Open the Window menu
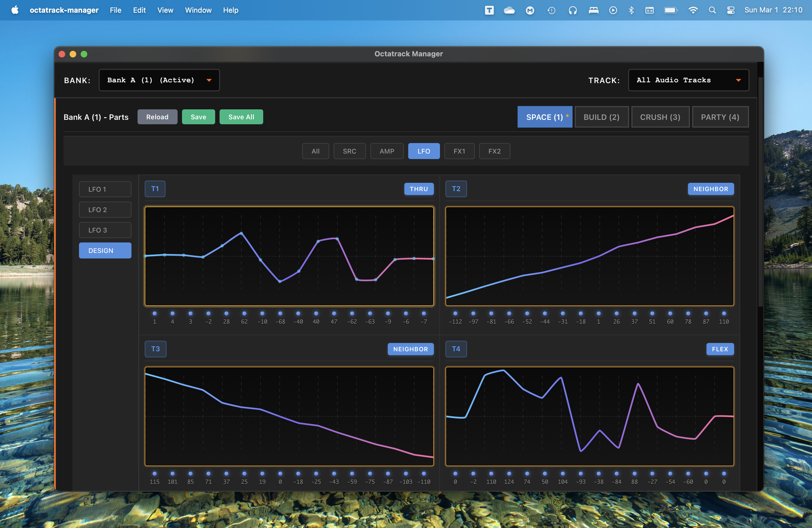 (x=198, y=10)
